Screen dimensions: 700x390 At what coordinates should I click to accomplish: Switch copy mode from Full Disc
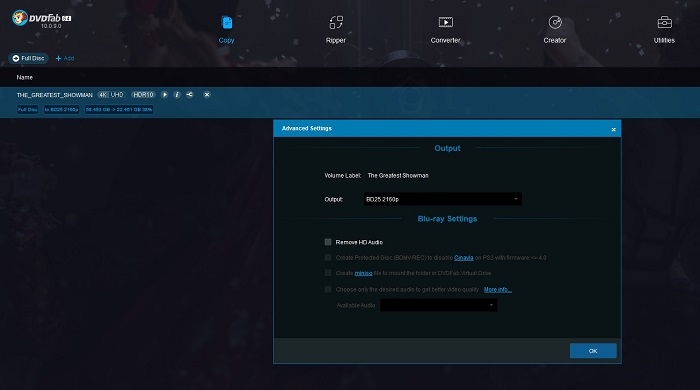(x=29, y=58)
